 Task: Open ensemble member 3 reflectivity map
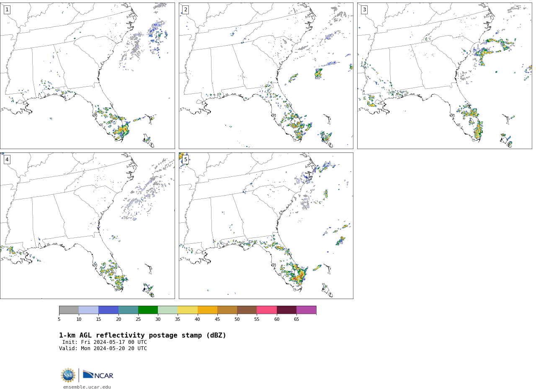[x=444, y=76]
